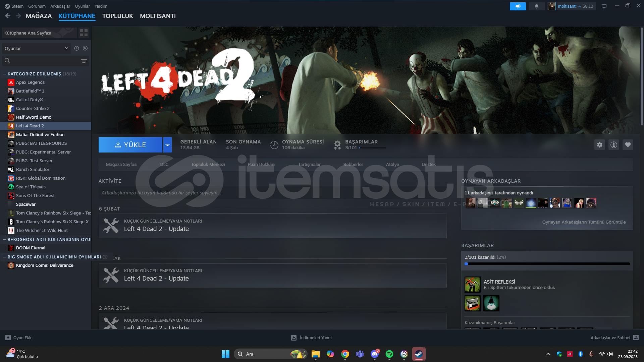
Task: Open Discord from the taskbar
Action: click(x=375, y=354)
